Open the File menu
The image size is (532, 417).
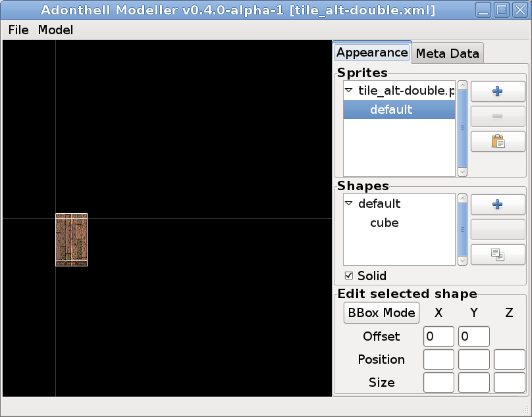[18, 30]
